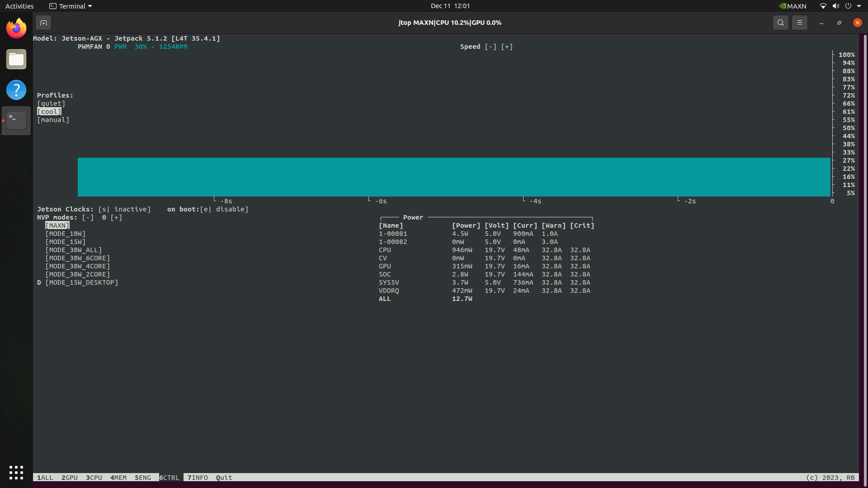This screenshot has width=868, height=488.
Task: Select the MODE_15W power mode
Action: pos(66,242)
